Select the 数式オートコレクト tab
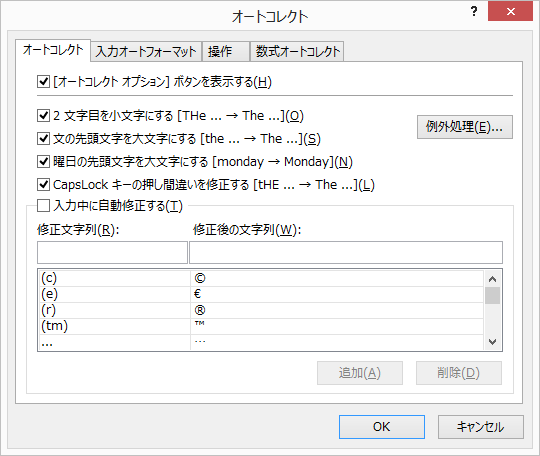 [297, 52]
